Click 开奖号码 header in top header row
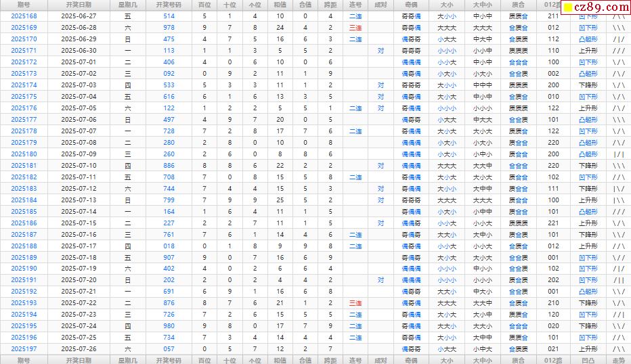Screen dimensions: 631x364 169,5
